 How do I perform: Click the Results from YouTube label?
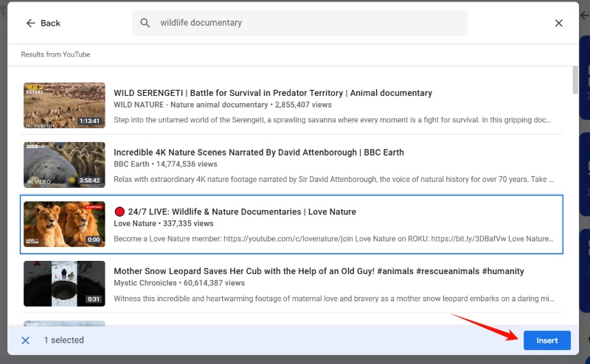tap(55, 55)
